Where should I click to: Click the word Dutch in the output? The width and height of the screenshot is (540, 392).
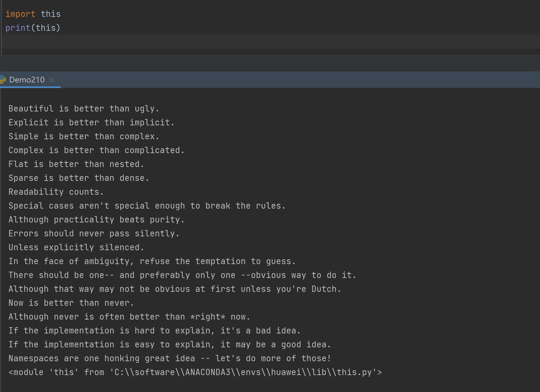(324, 289)
